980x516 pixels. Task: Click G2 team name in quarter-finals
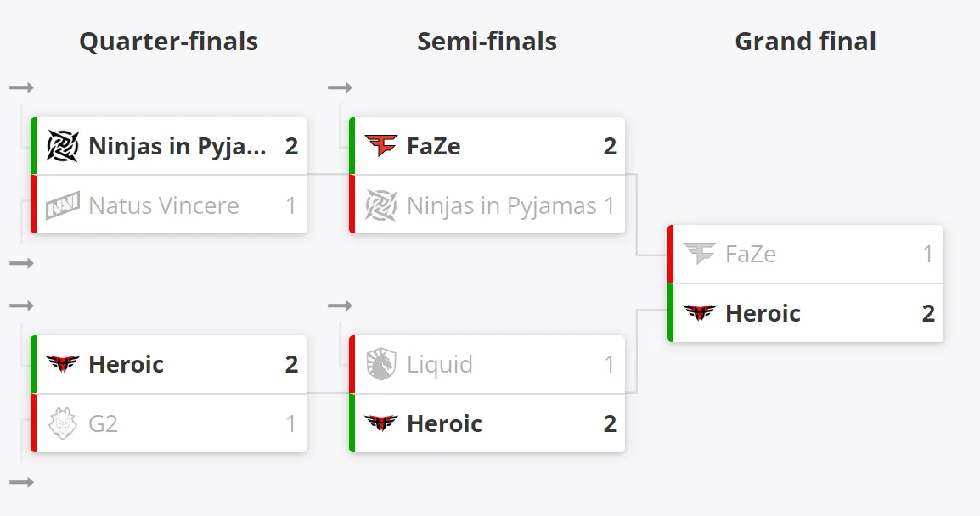click(x=103, y=423)
